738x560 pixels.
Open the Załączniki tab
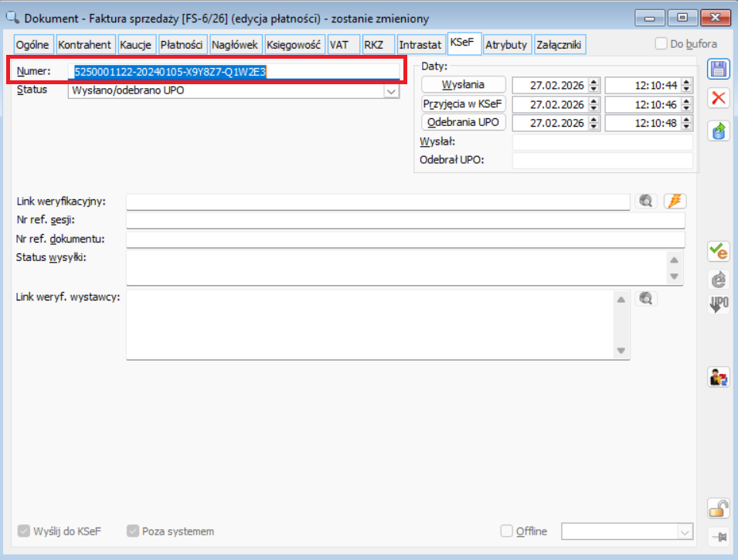(560, 45)
